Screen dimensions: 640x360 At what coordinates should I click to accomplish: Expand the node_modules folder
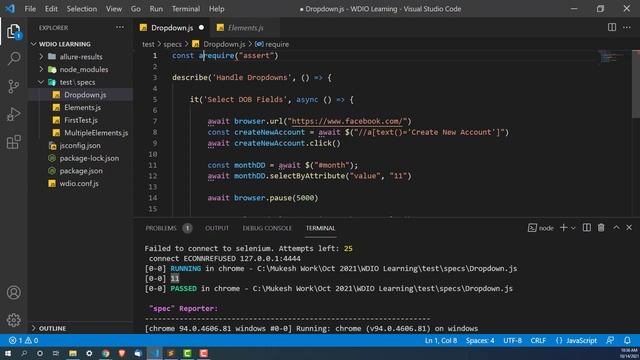(x=80, y=69)
